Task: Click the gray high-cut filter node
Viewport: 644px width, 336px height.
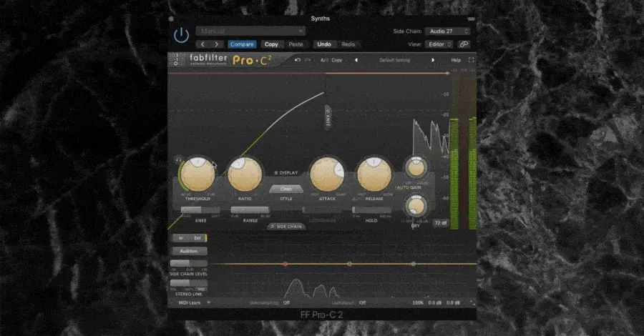Action: [x=414, y=264]
